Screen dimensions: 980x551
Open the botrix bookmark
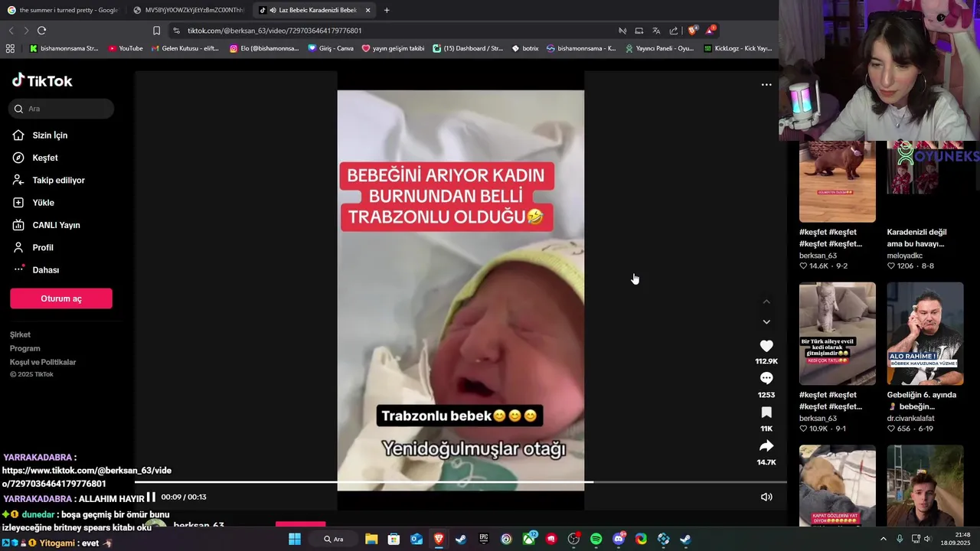tap(525, 48)
